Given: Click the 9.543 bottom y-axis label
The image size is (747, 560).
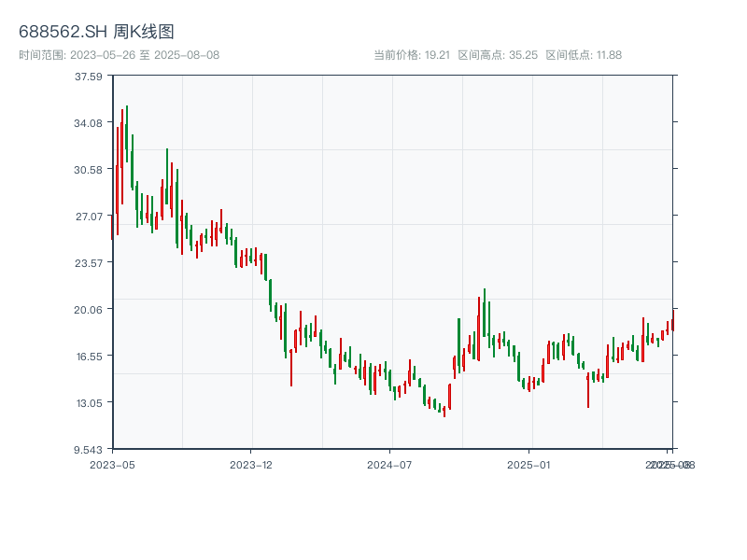Looking at the screenshot, I should [x=89, y=450].
